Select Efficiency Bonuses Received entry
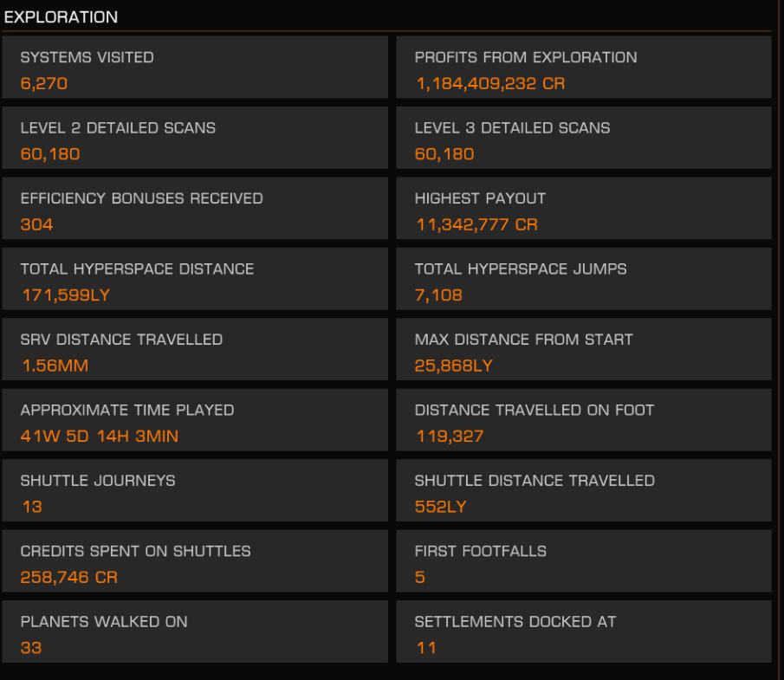The width and height of the screenshot is (784, 680). pyautogui.click(x=195, y=209)
